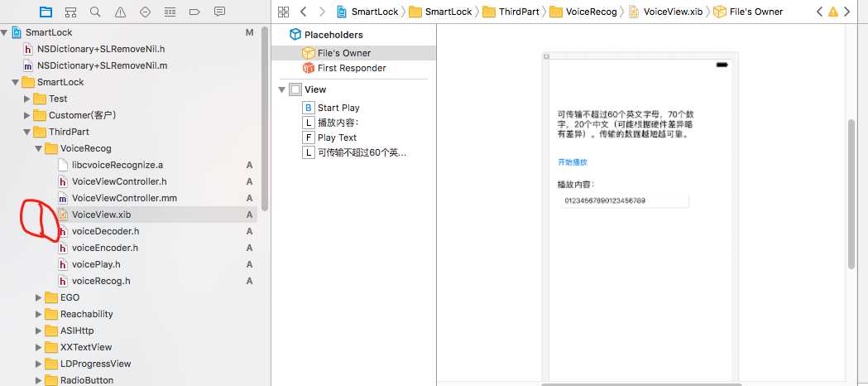868x386 pixels.
Task: Click the Placeholders blue cube icon
Action: pos(295,35)
